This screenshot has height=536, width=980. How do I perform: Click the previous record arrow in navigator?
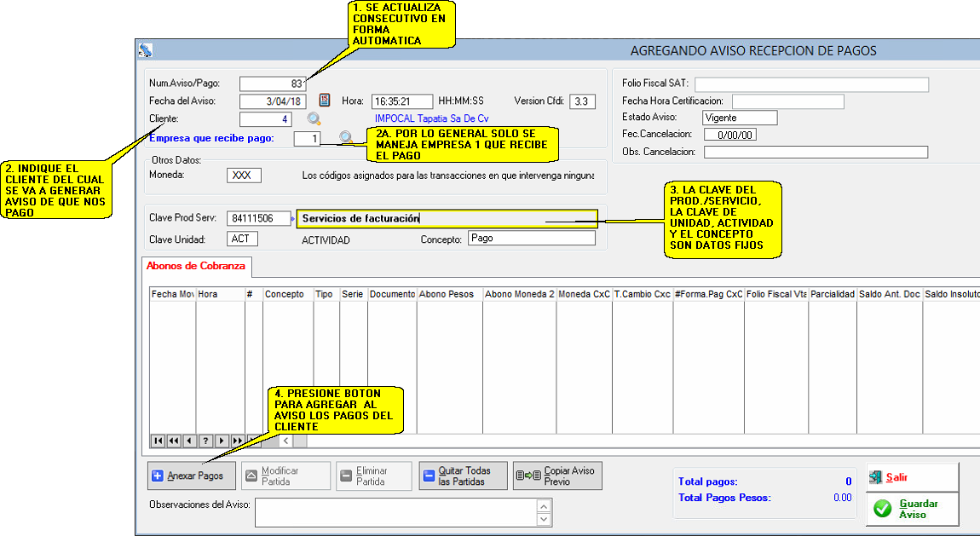(x=189, y=441)
